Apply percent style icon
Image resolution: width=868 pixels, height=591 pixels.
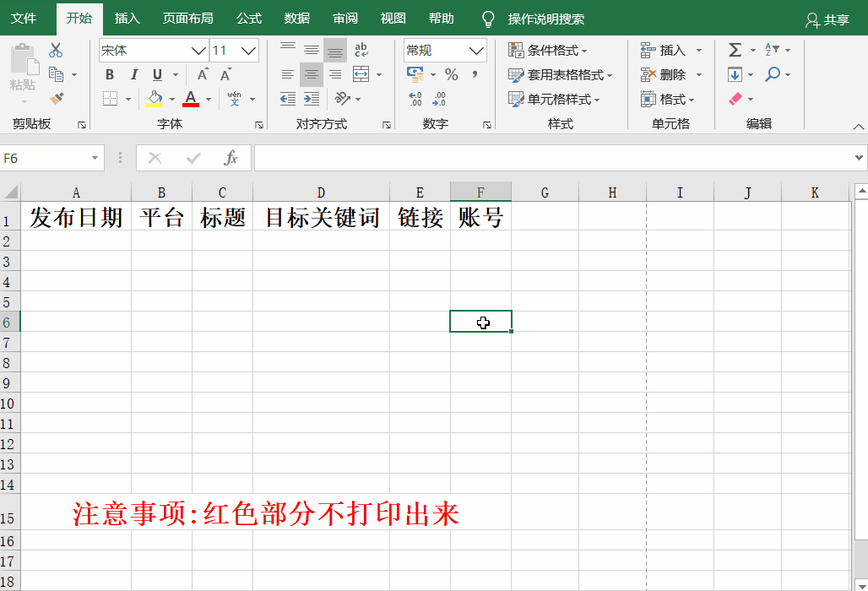[452, 74]
